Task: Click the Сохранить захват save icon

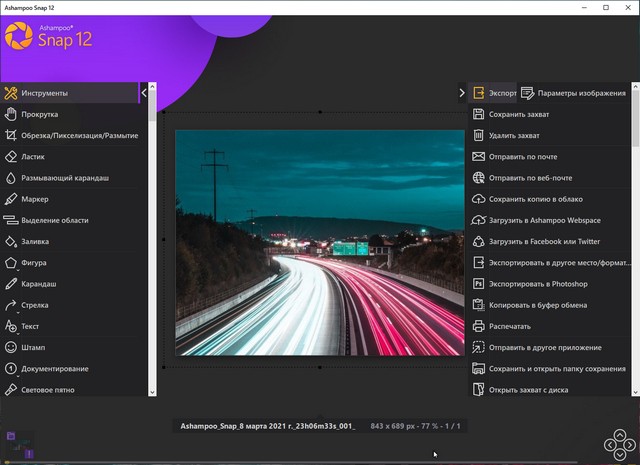Action: click(x=479, y=114)
